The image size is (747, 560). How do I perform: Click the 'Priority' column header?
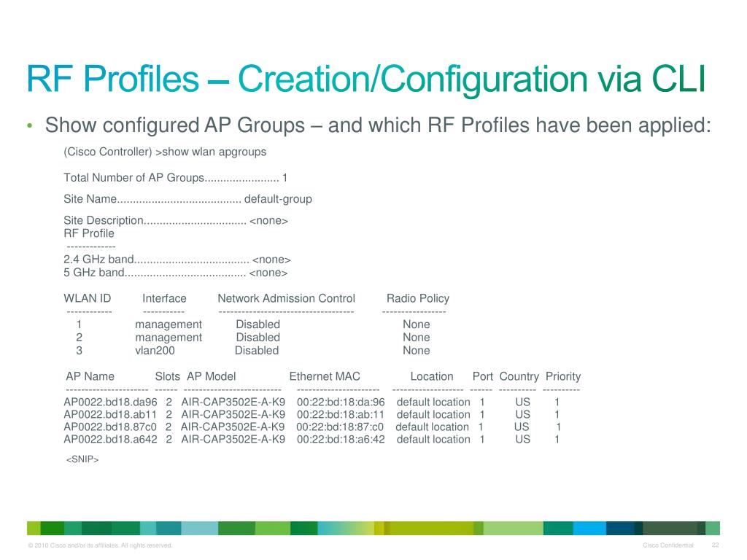click(x=563, y=377)
